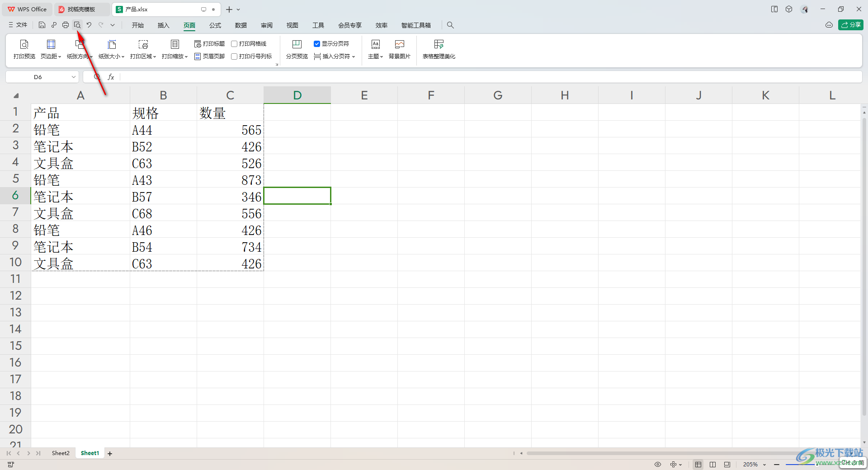Open the 开始 Home ribbon tab
This screenshot has width=868, height=470.
[138, 25]
